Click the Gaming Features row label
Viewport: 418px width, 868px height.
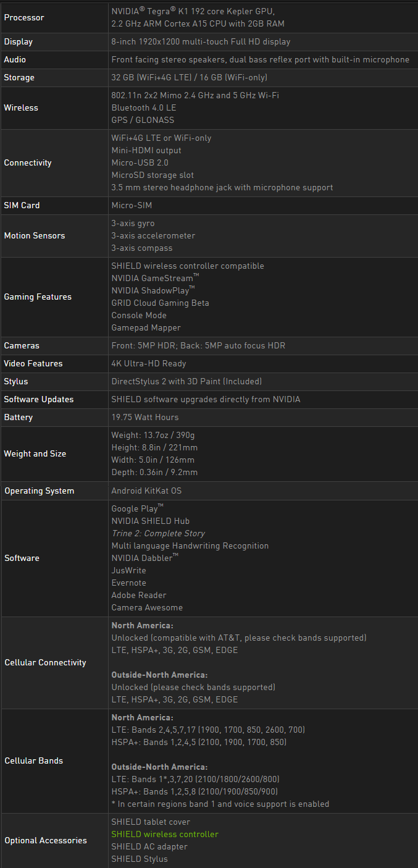38,297
